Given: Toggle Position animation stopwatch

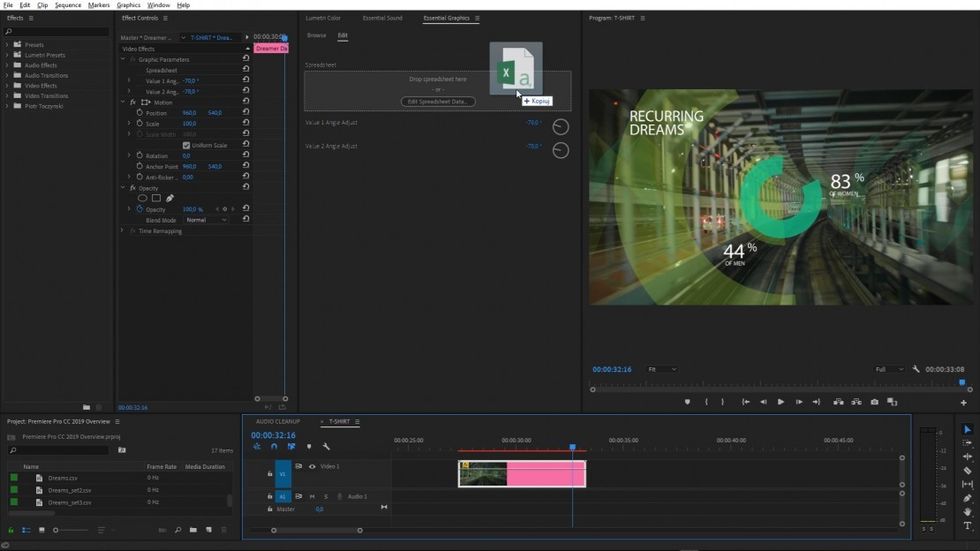Looking at the screenshot, I should 139,112.
